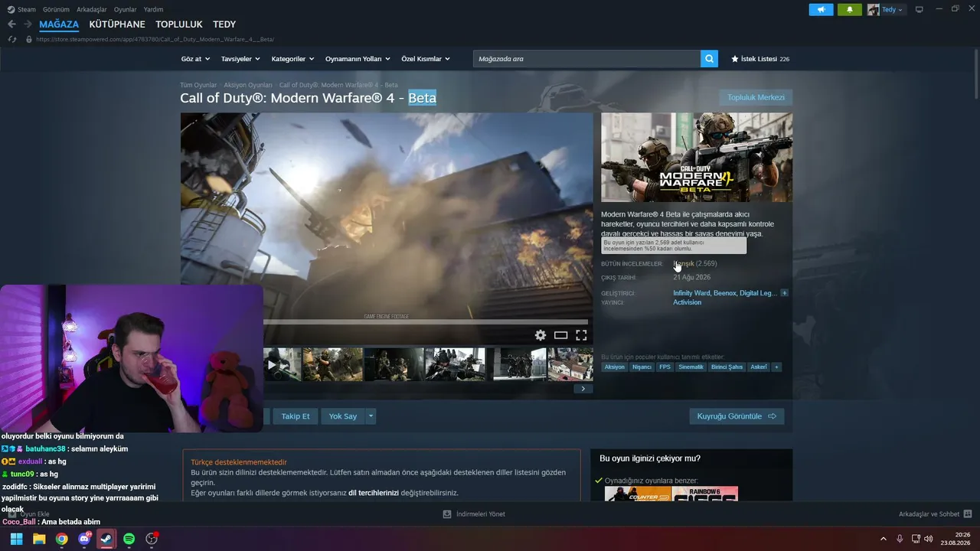Select the Aksiyon tag

pyautogui.click(x=614, y=367)
